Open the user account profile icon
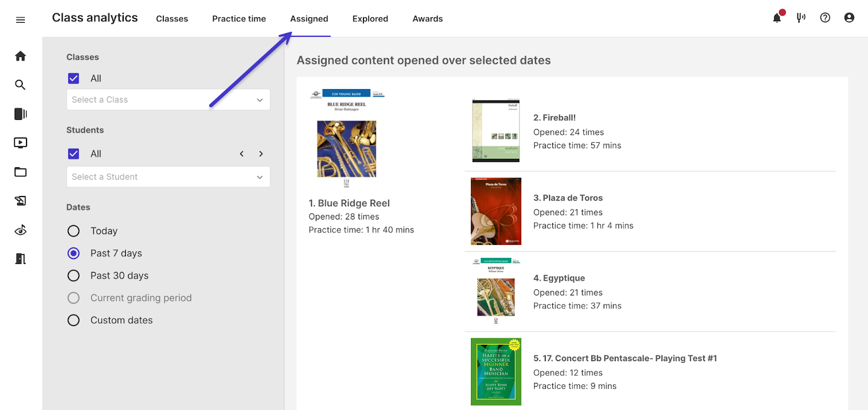Screen dimensions: 868x410 849,18
